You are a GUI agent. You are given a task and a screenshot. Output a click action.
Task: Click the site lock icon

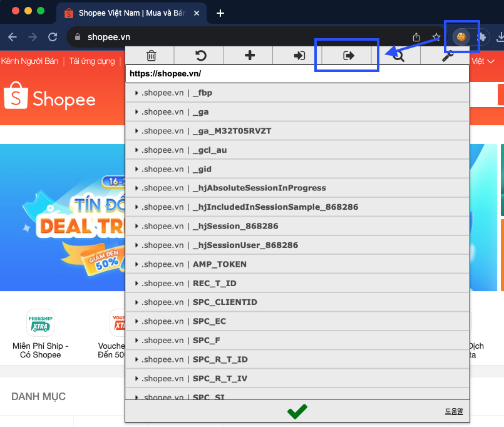[78, 37]
